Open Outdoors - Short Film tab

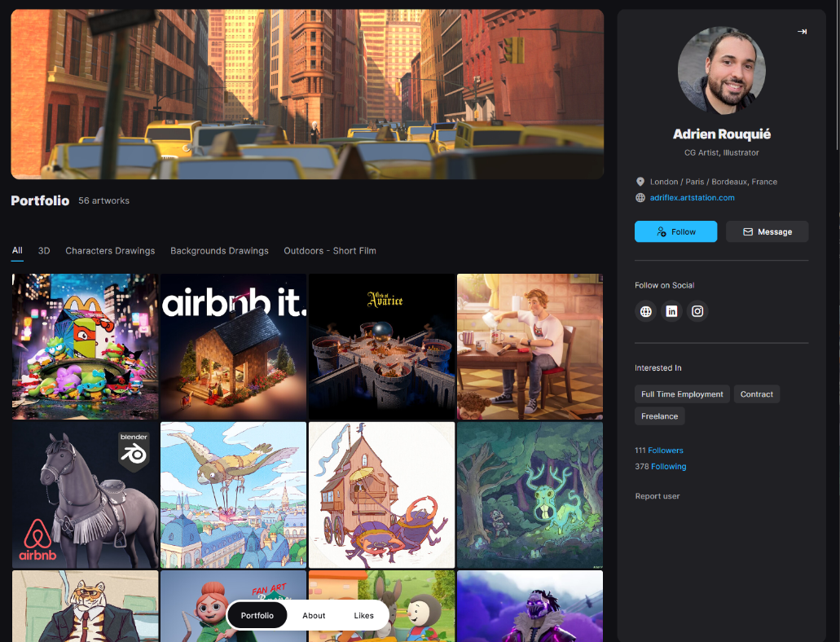[x=330, y=251]
